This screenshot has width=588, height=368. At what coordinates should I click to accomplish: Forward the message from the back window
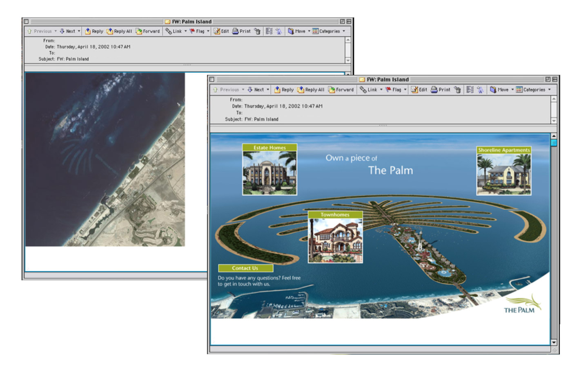(147, 31)
